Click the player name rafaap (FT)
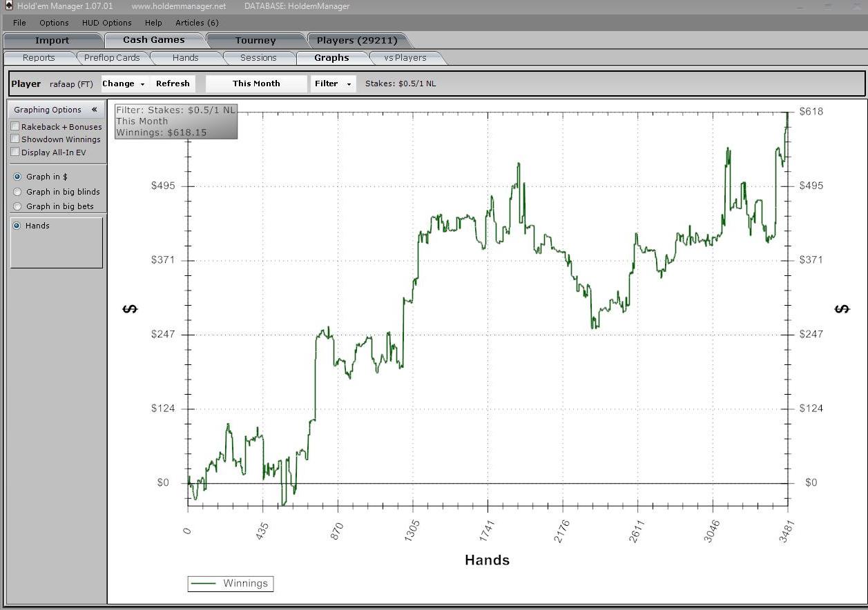Viewport: 868px width, 610px height. pos(71,83)
